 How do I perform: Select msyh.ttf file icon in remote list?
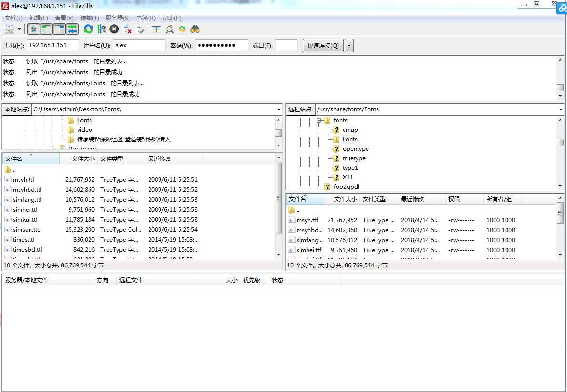(291, 220)
